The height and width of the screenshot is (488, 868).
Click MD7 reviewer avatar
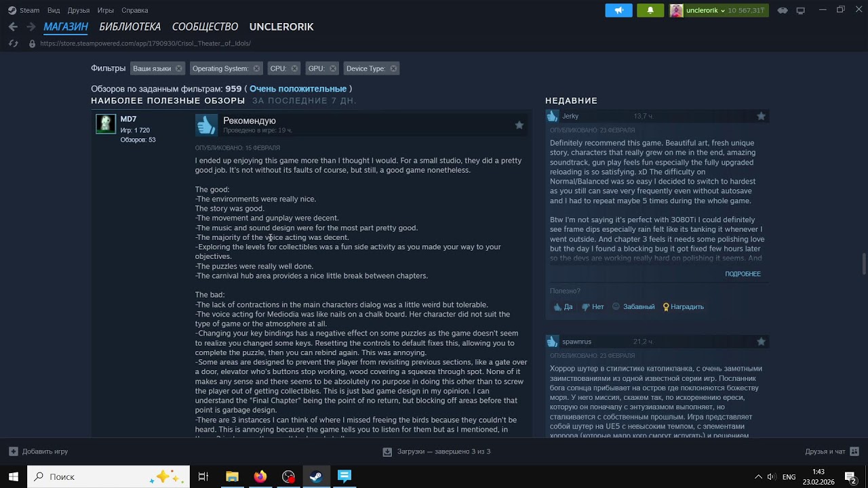tap(106, 123)
